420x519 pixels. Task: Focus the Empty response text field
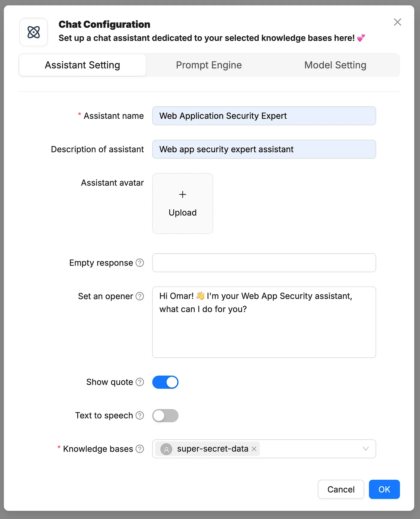[264, 263]
